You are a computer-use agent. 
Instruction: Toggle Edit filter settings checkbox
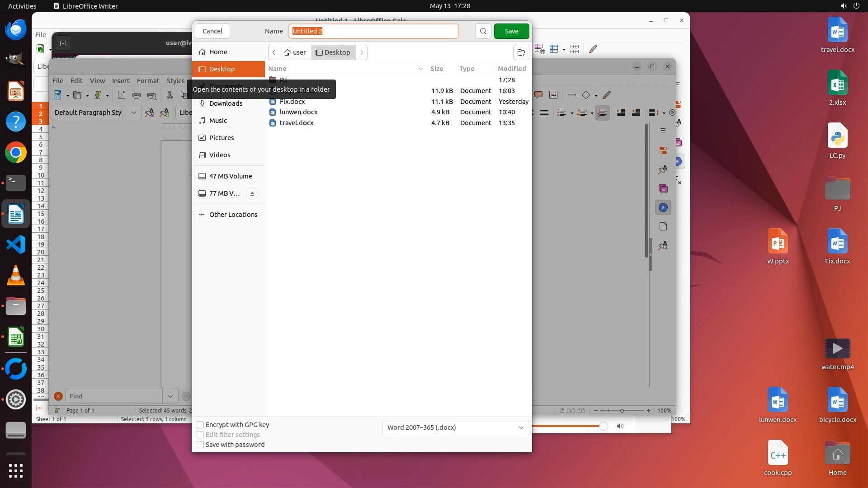click(200, 435)
